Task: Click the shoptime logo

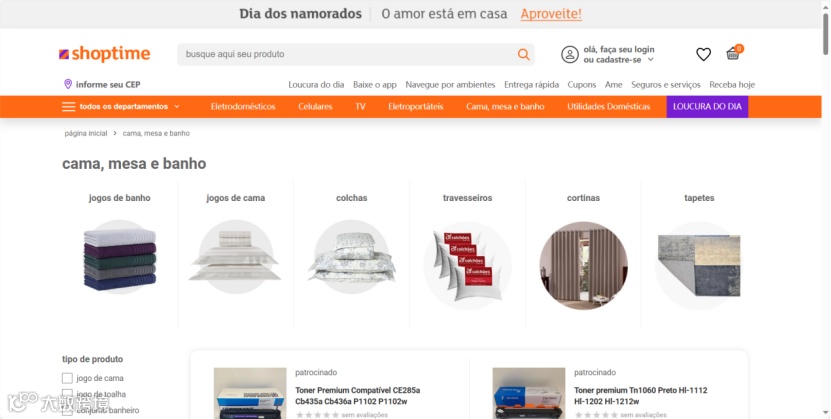Action: point(104,54)
